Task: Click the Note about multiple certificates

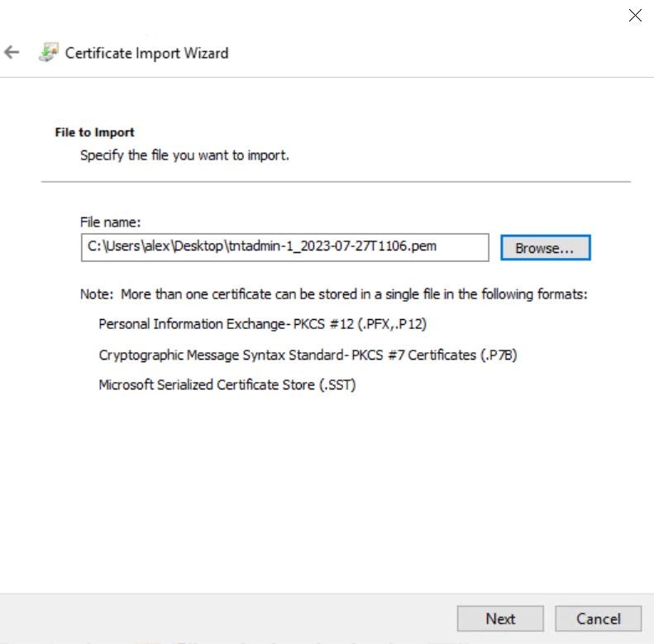Action: [334, 294]
